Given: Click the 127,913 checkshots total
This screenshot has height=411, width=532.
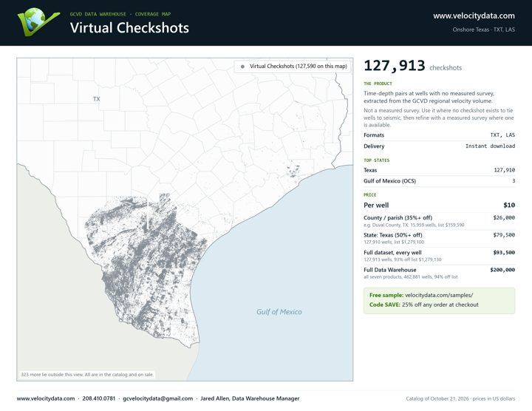Looking at the screenshot, I should 412,66.
